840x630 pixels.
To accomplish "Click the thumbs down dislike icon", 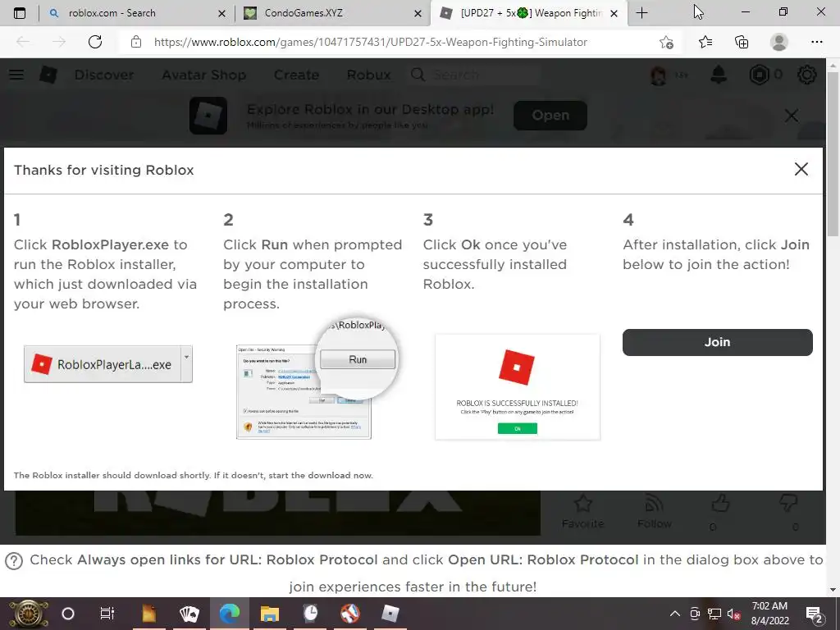I will tap(788, 504).
